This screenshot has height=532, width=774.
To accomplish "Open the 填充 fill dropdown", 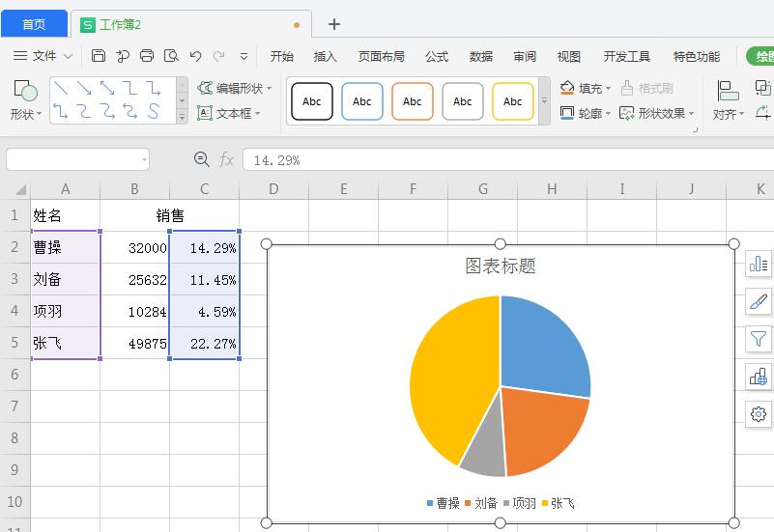I will pyautogui.click(x=586, y=88).
